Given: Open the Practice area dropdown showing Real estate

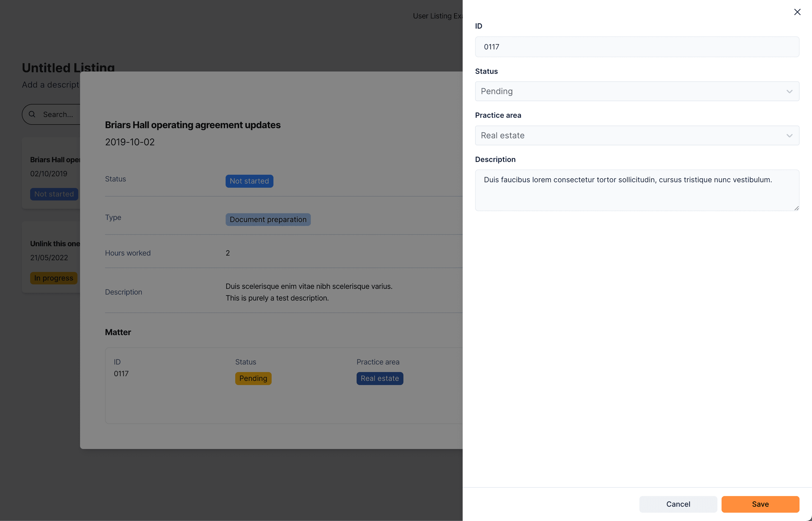Looking at the screenshot, I should coord(637,136).
